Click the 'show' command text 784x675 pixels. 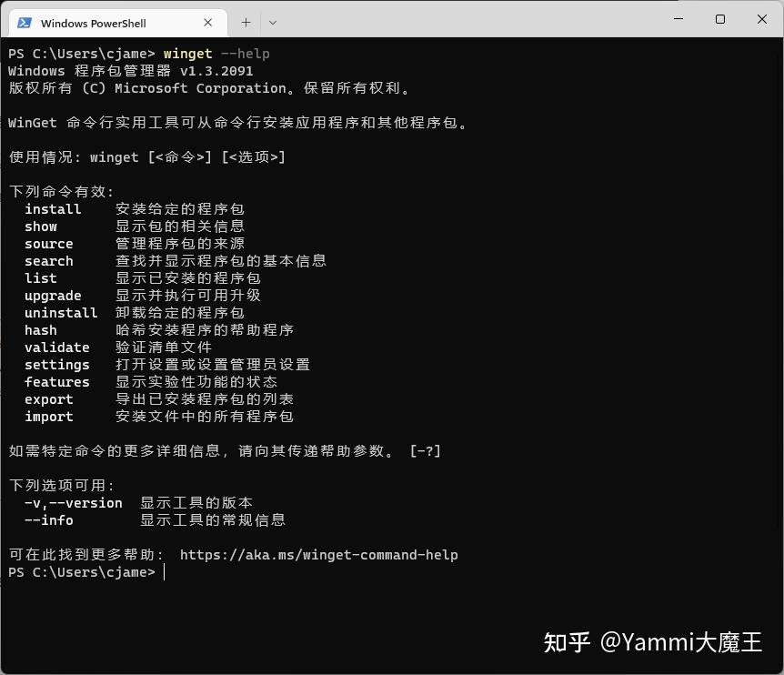click(x=41, y=227)
